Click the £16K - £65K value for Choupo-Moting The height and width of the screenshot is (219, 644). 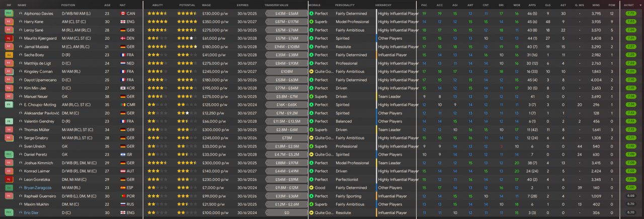[287, 105]
